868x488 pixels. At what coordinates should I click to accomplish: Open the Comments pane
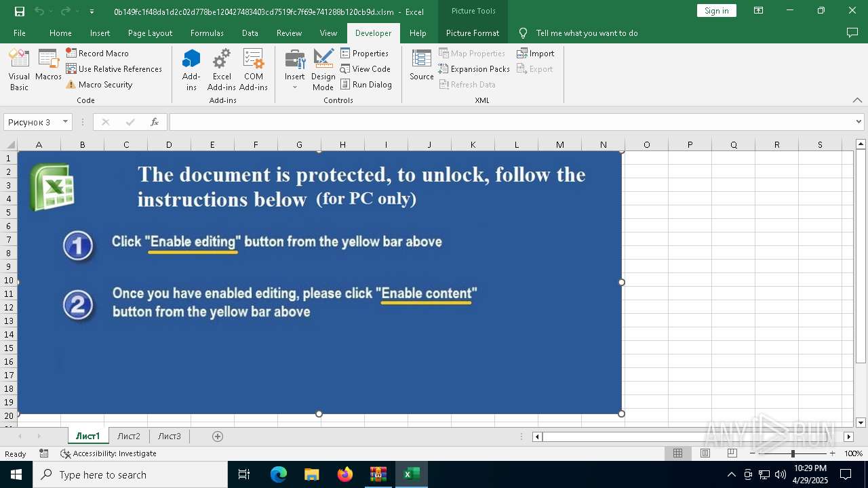tap(852, 33)
